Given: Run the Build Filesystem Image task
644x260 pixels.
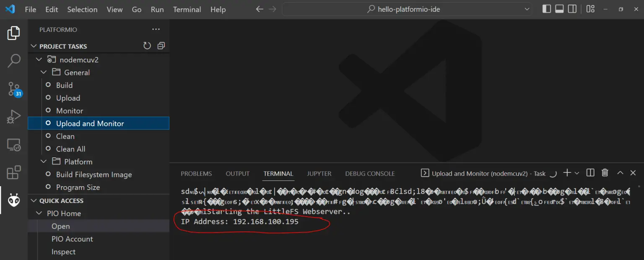Looking at the screenshot, I should coord(94,174).
